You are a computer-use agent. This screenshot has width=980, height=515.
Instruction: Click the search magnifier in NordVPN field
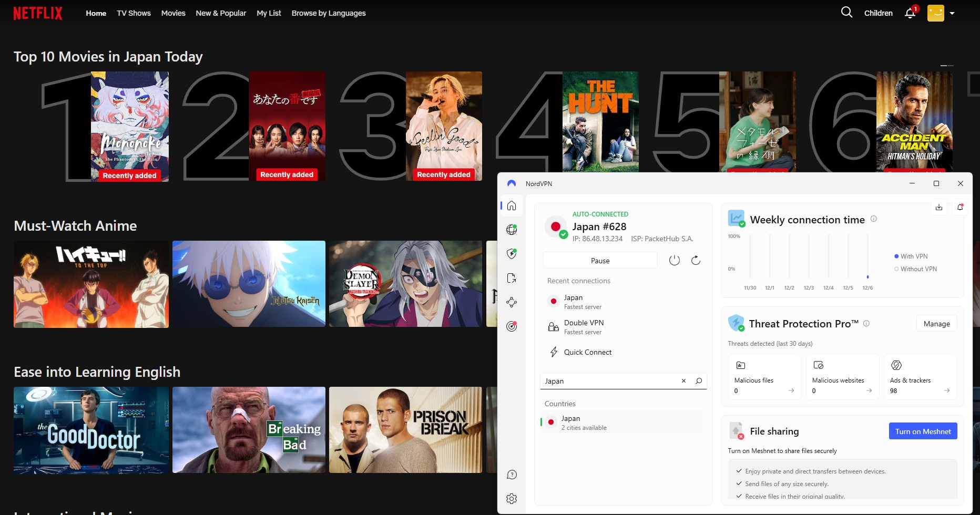tap(699, 381)
